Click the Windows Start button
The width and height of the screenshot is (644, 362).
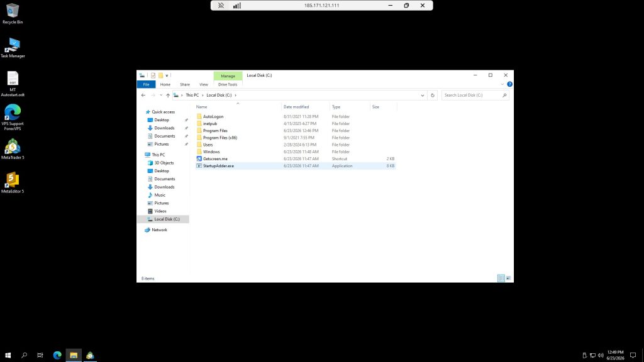click(8, 355)
